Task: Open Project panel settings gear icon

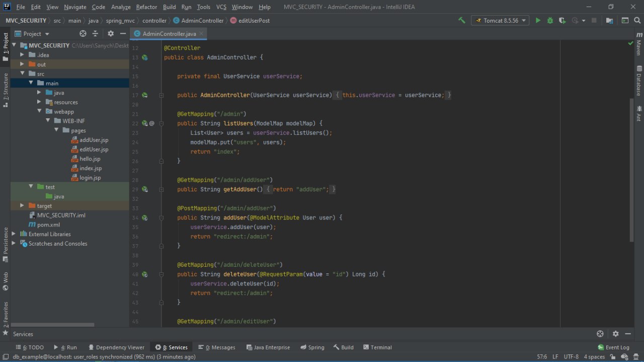Action: (x=111, y=34)
